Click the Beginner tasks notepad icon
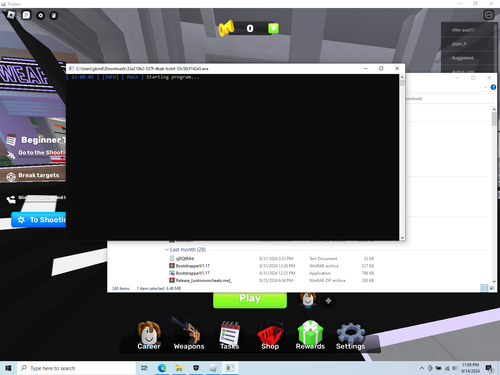Screen dimensions: 500x375 [x=11, y=140]
